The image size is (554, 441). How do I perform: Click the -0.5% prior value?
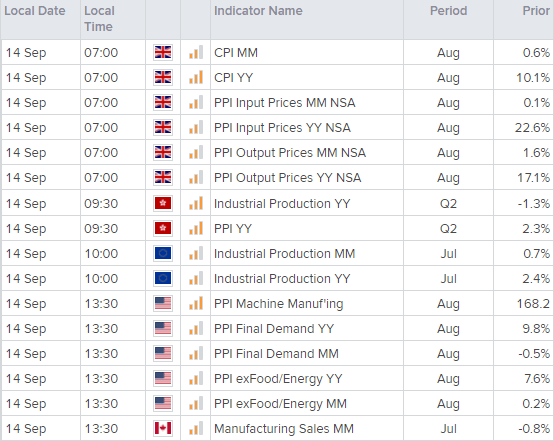click(x=534, y=353)
